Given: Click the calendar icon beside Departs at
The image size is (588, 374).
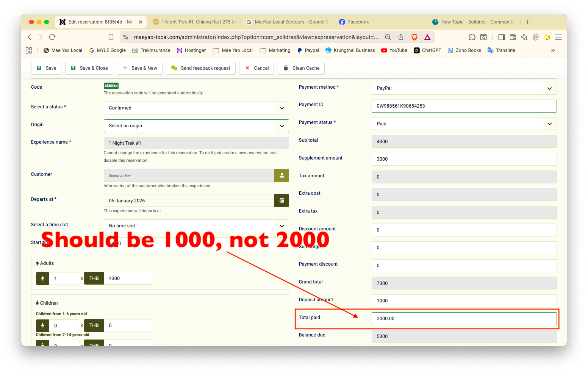Looking at the screenshot, I should pyautogui.click(x=281, y=200).
